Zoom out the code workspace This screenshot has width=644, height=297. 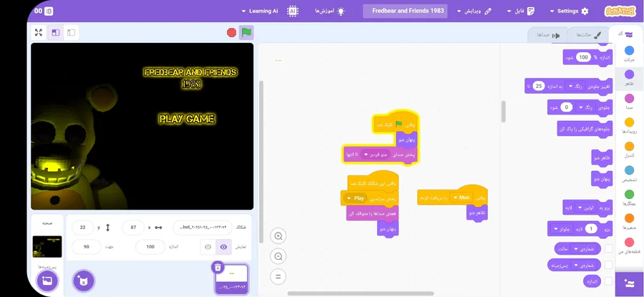278,256
